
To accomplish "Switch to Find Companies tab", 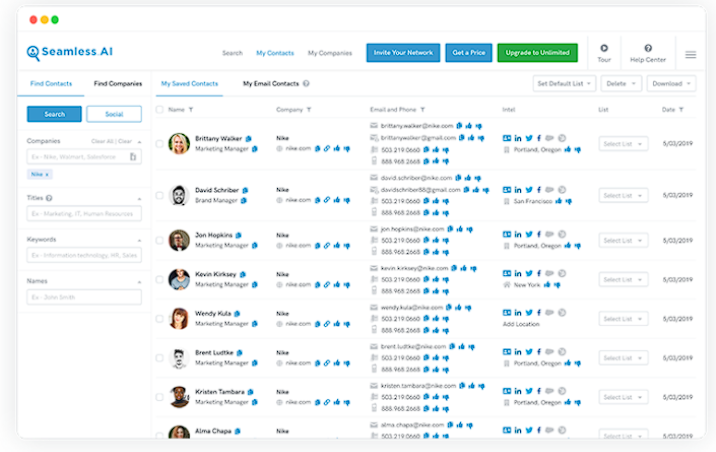I will pos(118,84).
